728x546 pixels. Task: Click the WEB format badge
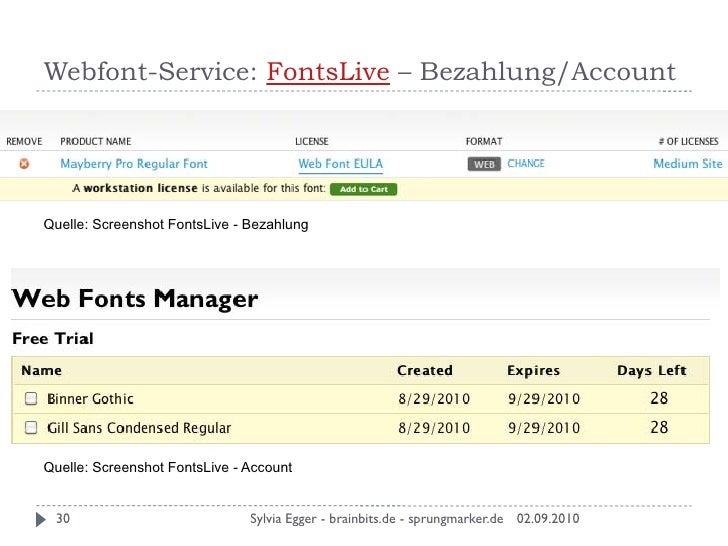pos(484,164)
